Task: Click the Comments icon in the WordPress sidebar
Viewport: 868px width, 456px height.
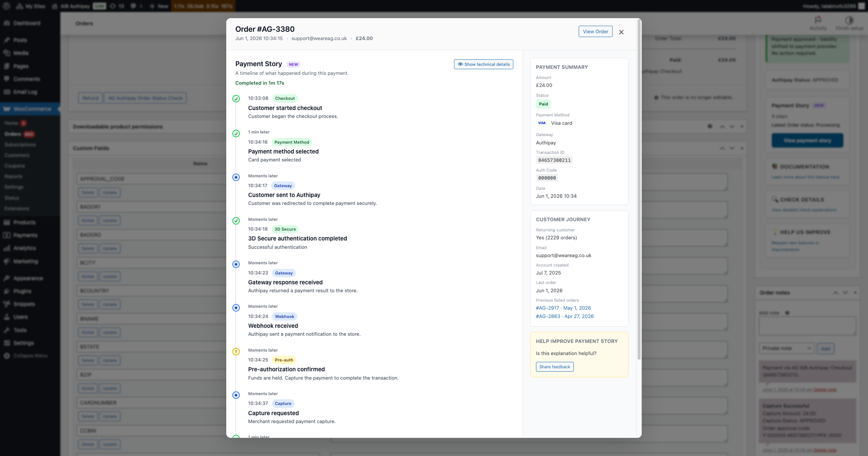Action: [x=7, y=79]
